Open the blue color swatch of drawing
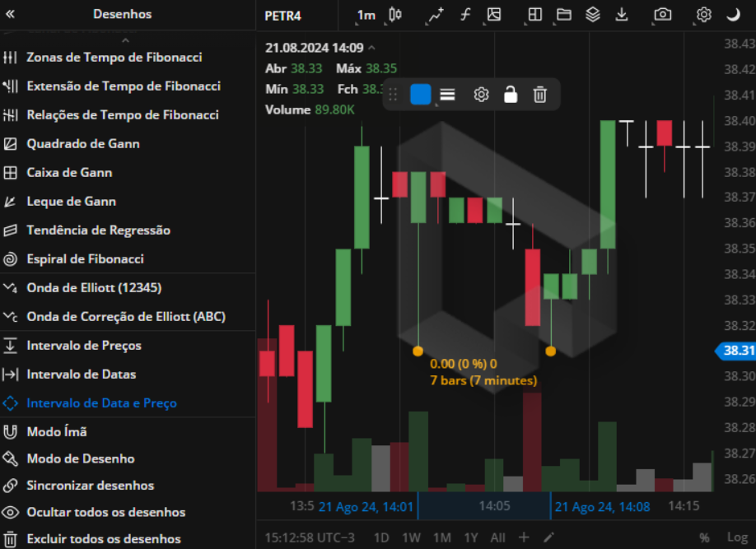This screenshot has height=549, width=756. point(421,95)
